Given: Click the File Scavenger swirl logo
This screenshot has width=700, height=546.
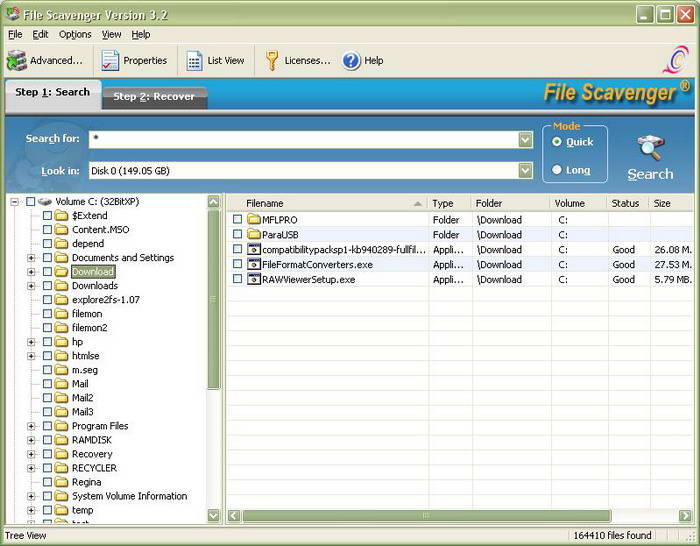Looking at the screenshot, I should pyautogui.click(x=676, y=59).
